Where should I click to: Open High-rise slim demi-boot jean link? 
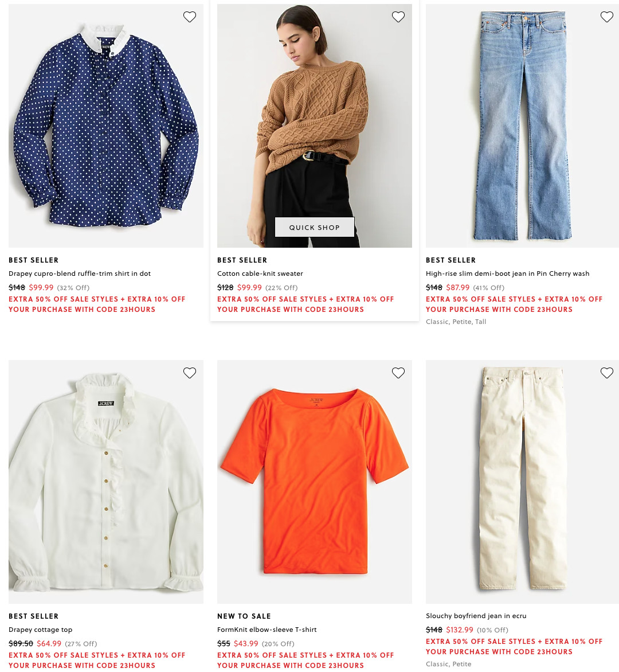[507, 274]
